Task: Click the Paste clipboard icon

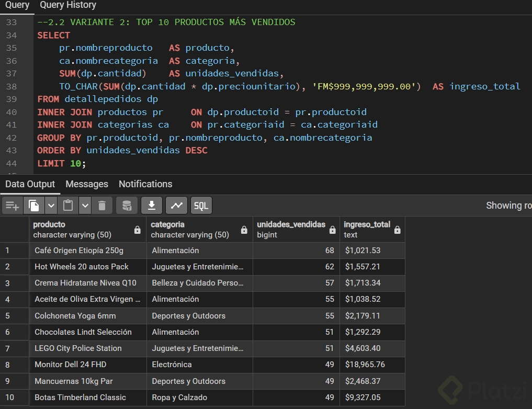Action: click(68, 206)
